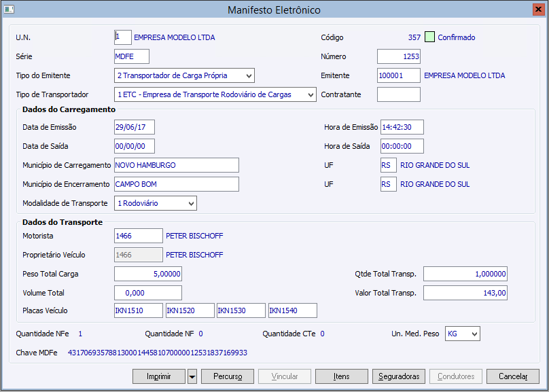Change the Un. Med. Peso unit dropdown
Viewport: 549px width, 392px height.
click(474, 334)
